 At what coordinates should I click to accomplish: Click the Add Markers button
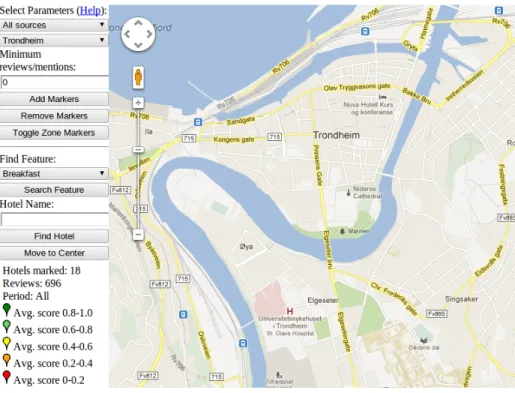[54, 99]
